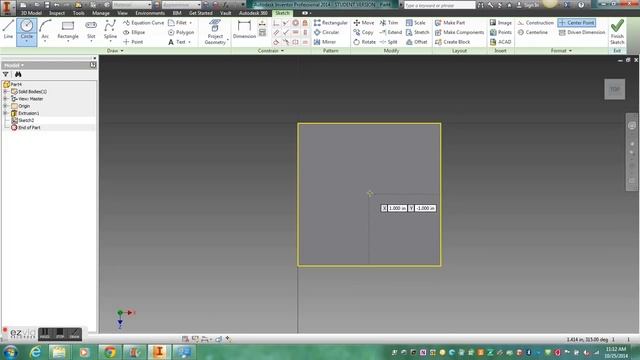Toggle Driven Dimension
This screenshot has height=360, width=640.
pyautogui.click(x=582, y=32)
